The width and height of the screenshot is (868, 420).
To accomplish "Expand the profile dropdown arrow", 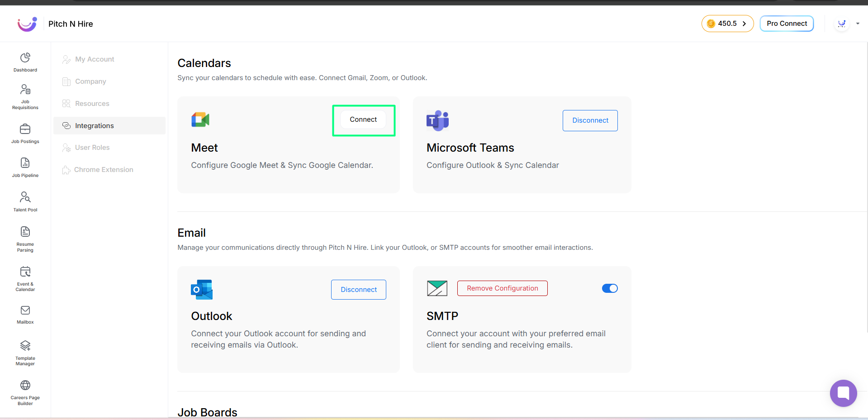I will 858,24.
